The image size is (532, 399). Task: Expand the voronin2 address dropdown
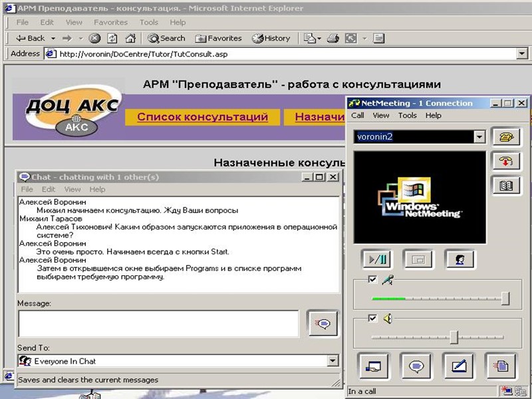click(x=479, y=137)
